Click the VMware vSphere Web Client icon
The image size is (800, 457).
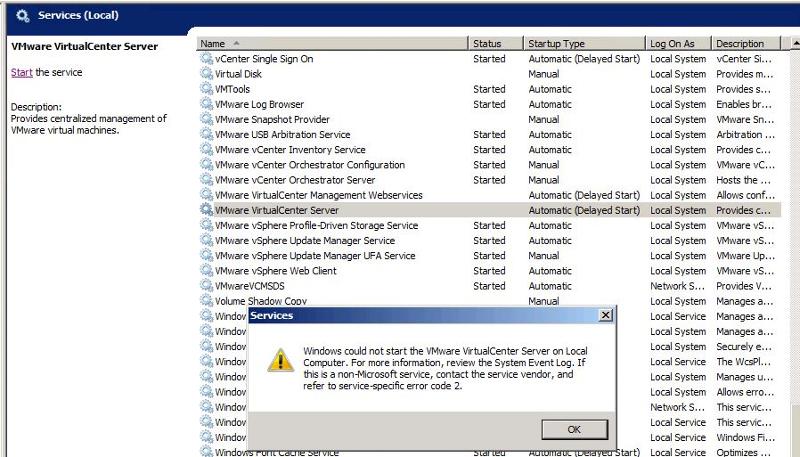point(206,271)
